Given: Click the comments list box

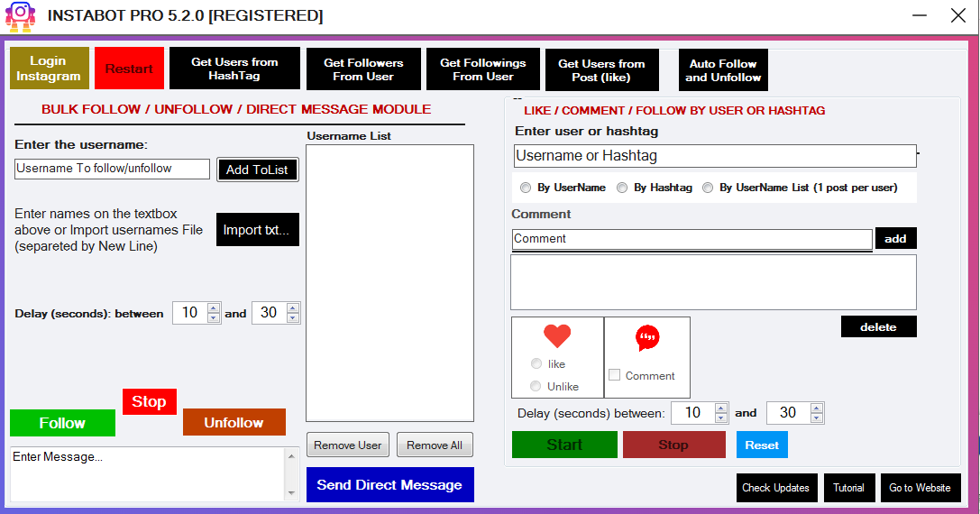Looking at the screenshot, I should 714,282.
